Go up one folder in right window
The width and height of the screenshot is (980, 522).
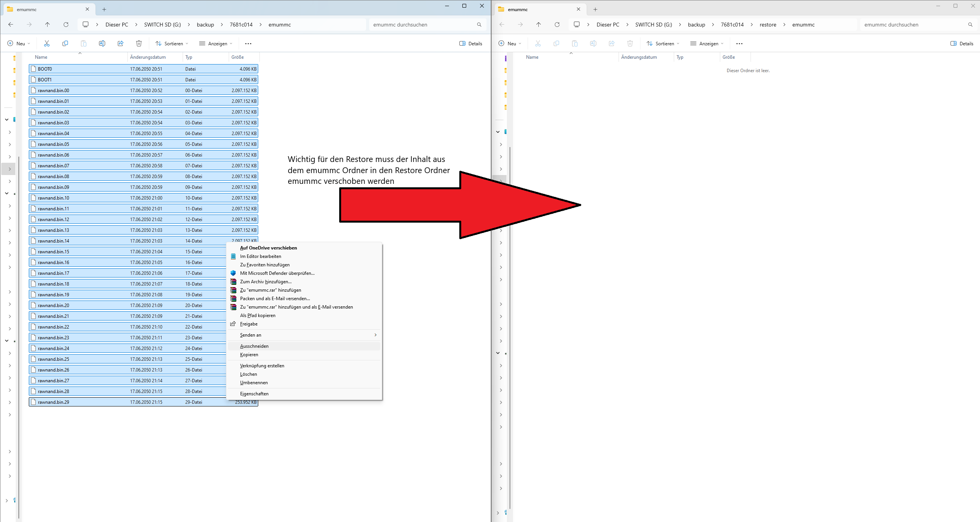pos(538,25)
